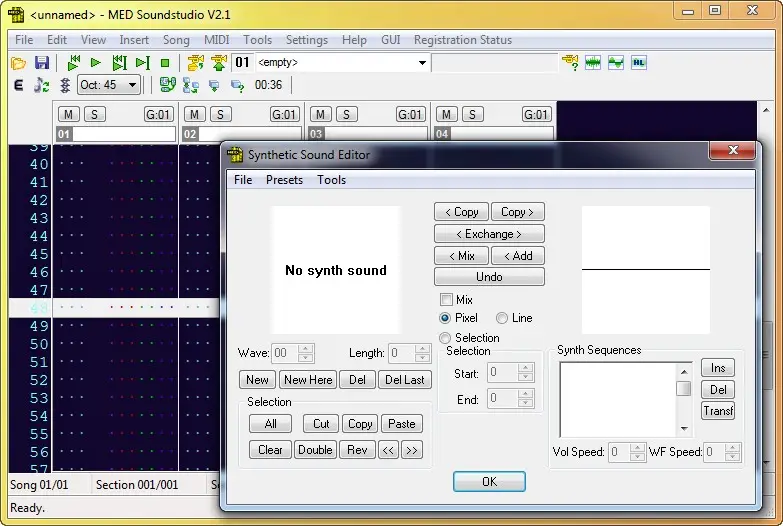Viewport: 783px width, 526px height.
Task: Click the Del Last button
Action: click(x=404, y=380)
